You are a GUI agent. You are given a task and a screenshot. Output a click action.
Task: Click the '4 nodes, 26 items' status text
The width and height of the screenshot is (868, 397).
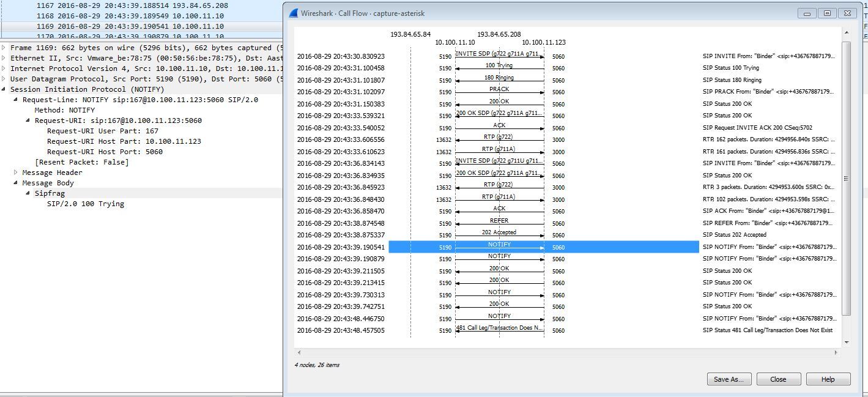(317, 365)
